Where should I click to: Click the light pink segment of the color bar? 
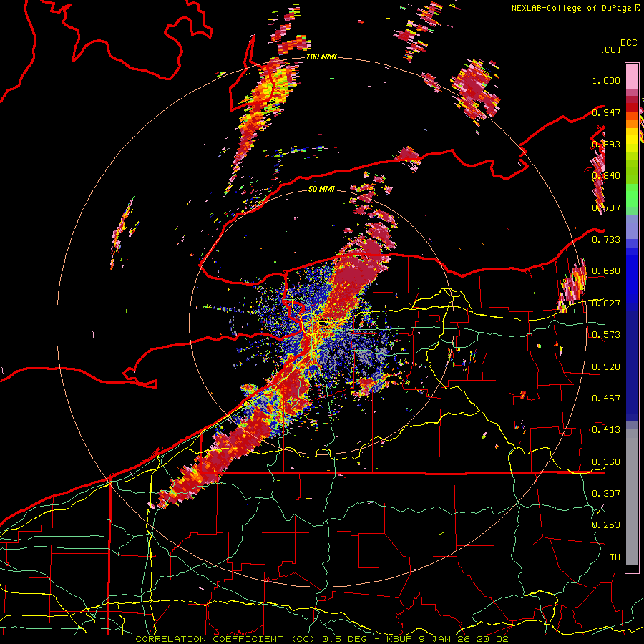[x=632, y=76]
